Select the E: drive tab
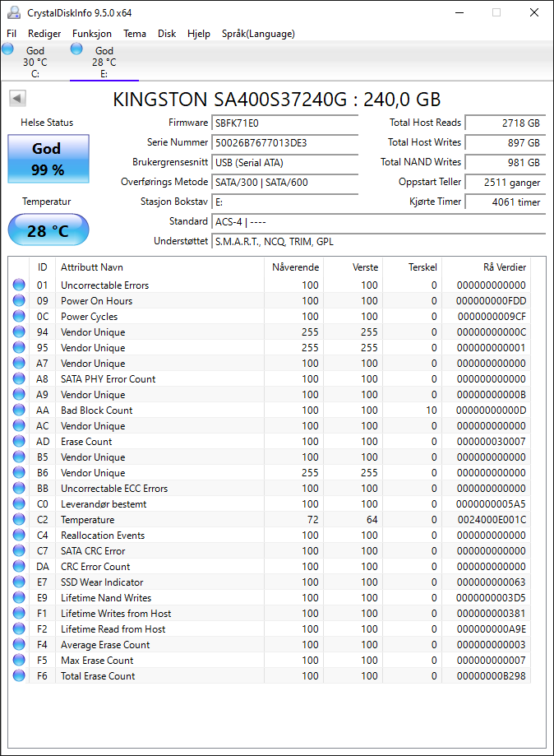The width and height of the screenshot is (554, 756). coord(104,62)
